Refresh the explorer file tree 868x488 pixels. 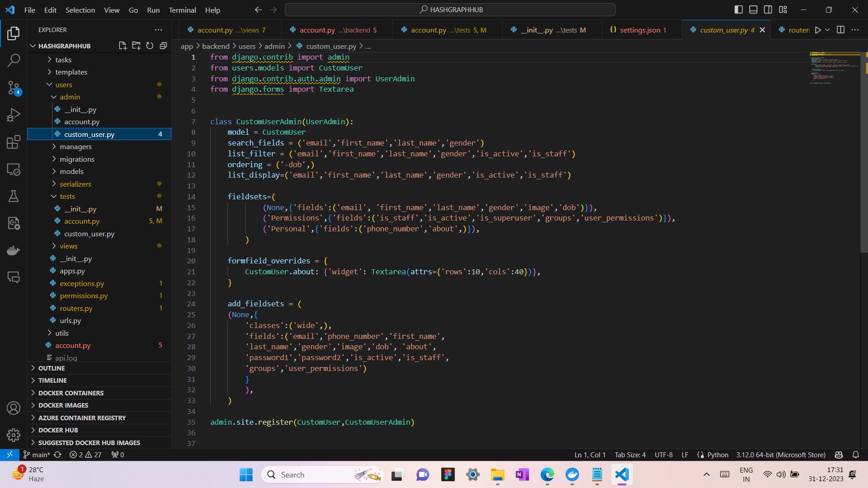(x=150, y=46)
